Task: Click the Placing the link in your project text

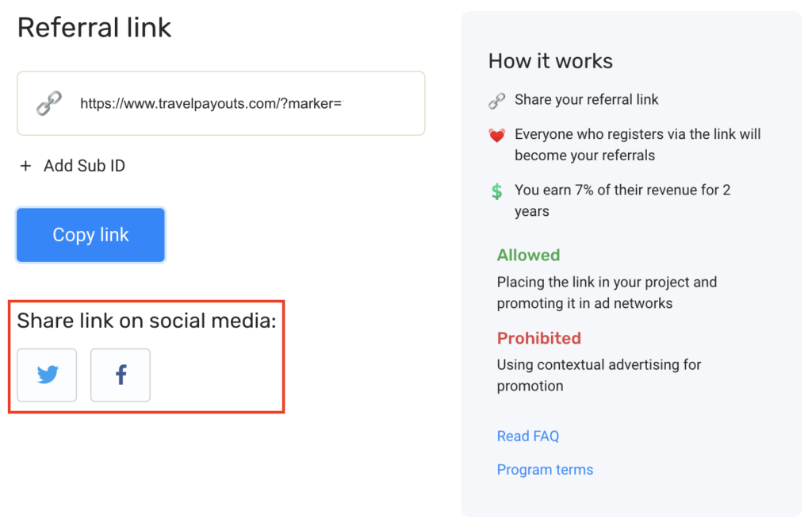Action: [606, 282]
